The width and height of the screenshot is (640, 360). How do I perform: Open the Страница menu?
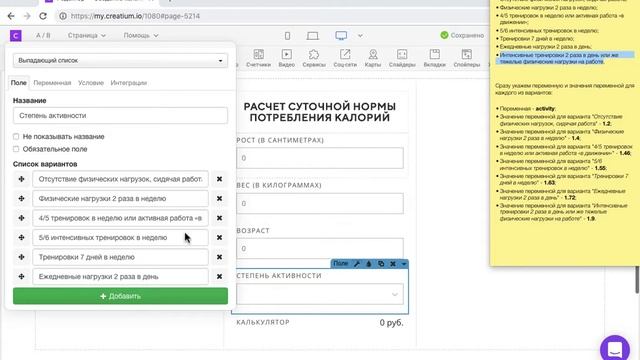coord(87,36)
